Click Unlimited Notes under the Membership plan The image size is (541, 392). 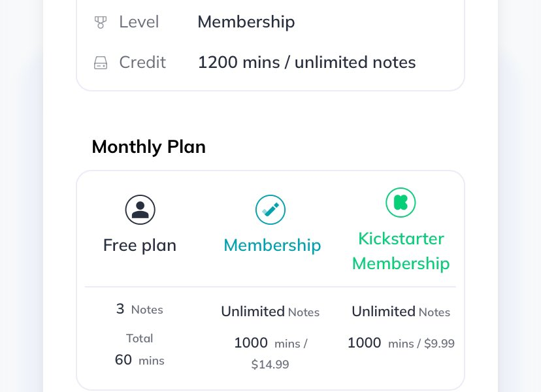tap(270, 312)
